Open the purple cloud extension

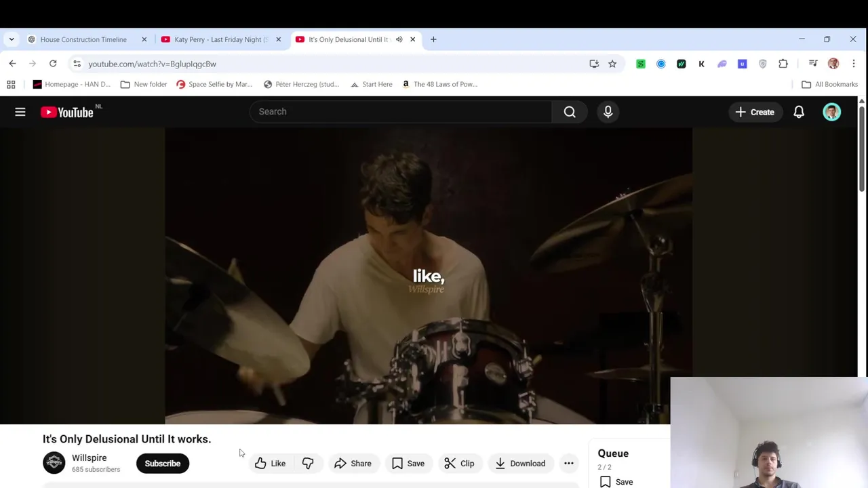[722, 64]
